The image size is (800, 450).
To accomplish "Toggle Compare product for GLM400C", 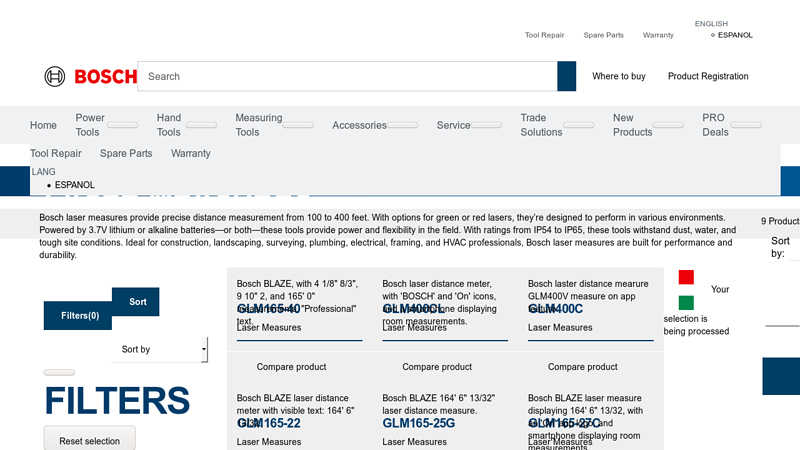I will click(582, 367).
